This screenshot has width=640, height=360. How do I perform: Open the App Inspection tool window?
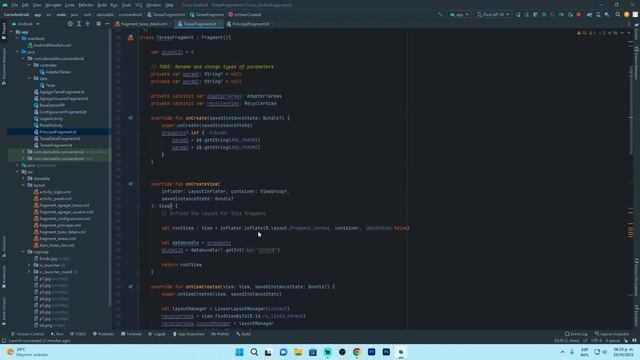pyautogui.click(x=189, y=334)
